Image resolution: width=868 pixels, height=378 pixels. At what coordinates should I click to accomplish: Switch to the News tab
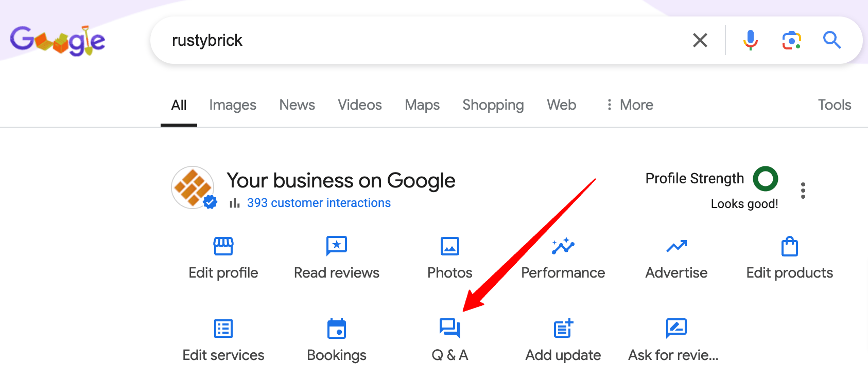pyautogui.click(x=297, y=105)
